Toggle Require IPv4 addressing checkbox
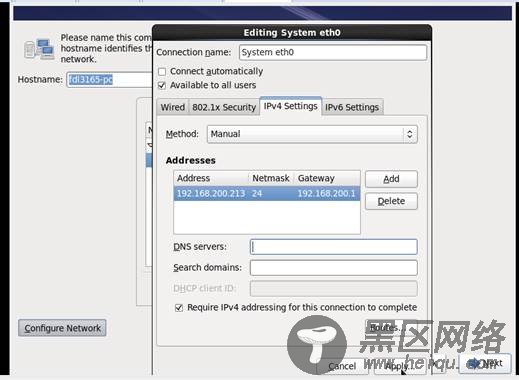The width and height of the screenshot is (519, 380). (179, 308)
